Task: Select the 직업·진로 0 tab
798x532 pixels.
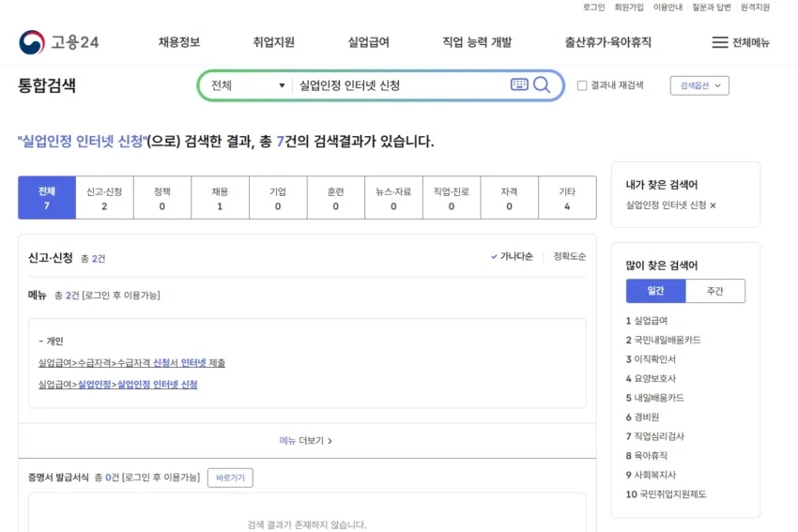Action: [x=452, y=198]
